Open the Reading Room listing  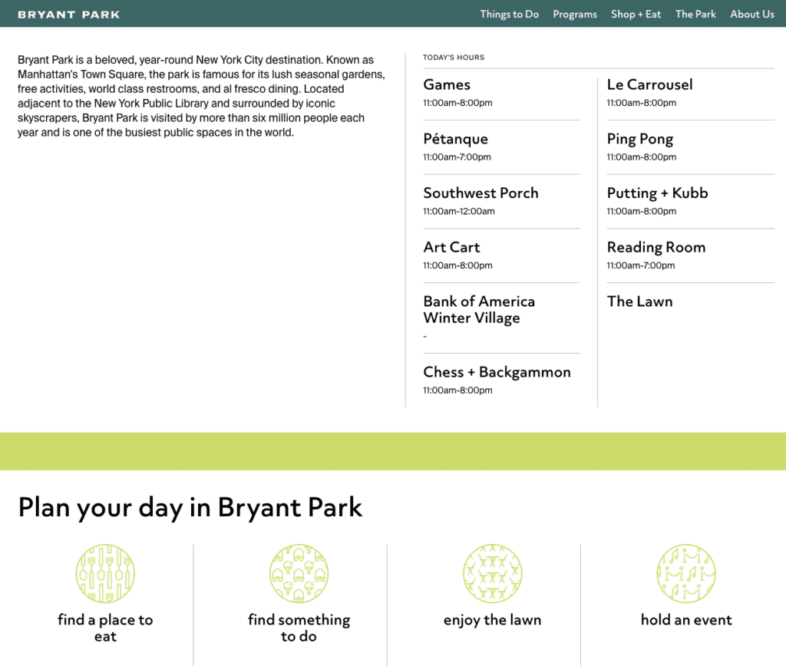pos(656,247)
